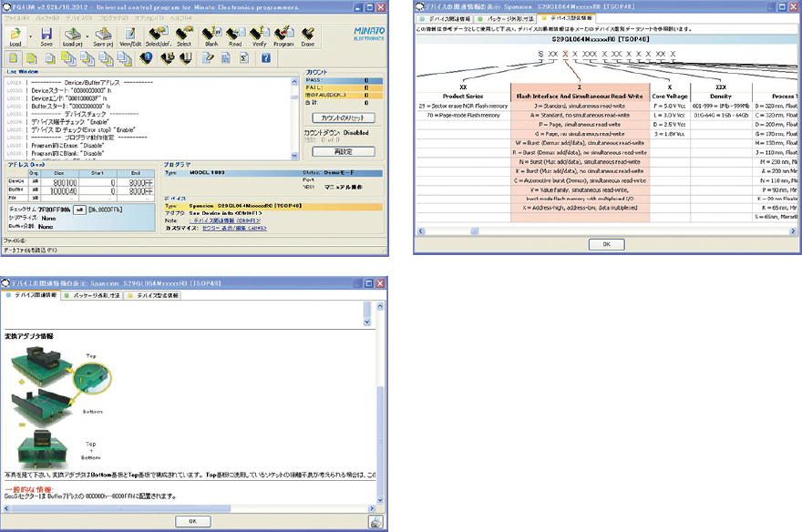Screen dimensions: 802x532
Task: Click horizontal scrollbar thumb in part-number table window
Action: (x=475, y=231)
